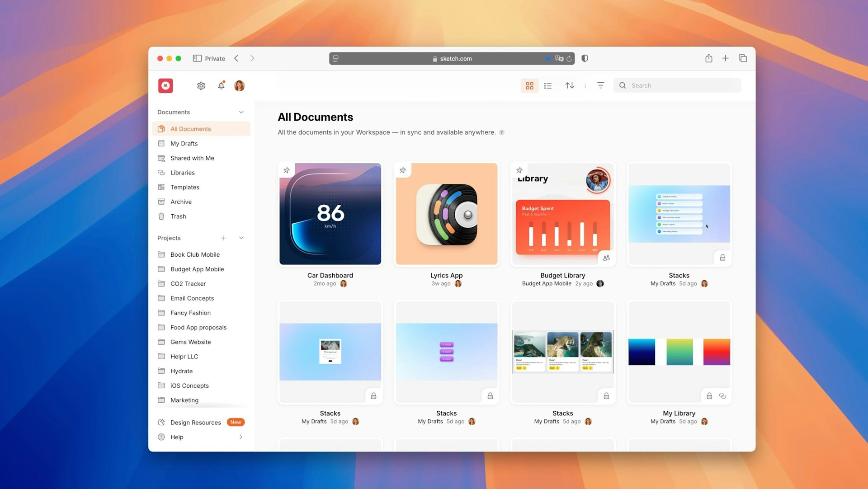Viewport: 868px width, 489px height.
Task: Open the My Library gradient thumbnail
Action: (x=679, y=352)
